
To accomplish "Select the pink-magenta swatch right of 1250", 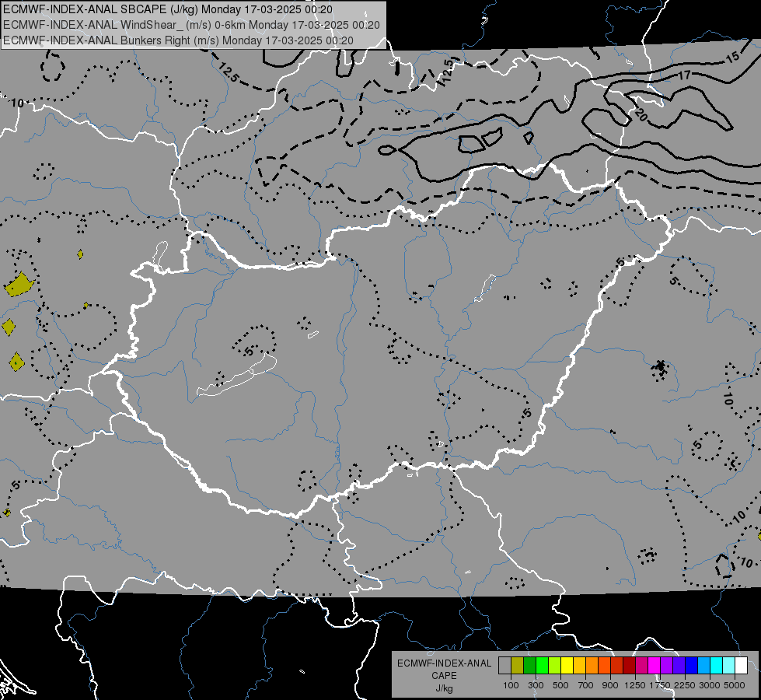I will (x=641, y=665).
